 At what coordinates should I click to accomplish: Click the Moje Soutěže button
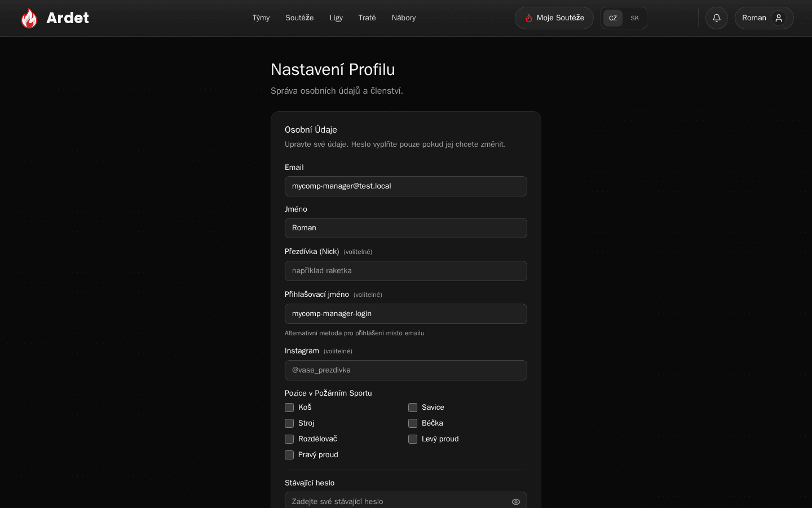click(554, 18)
